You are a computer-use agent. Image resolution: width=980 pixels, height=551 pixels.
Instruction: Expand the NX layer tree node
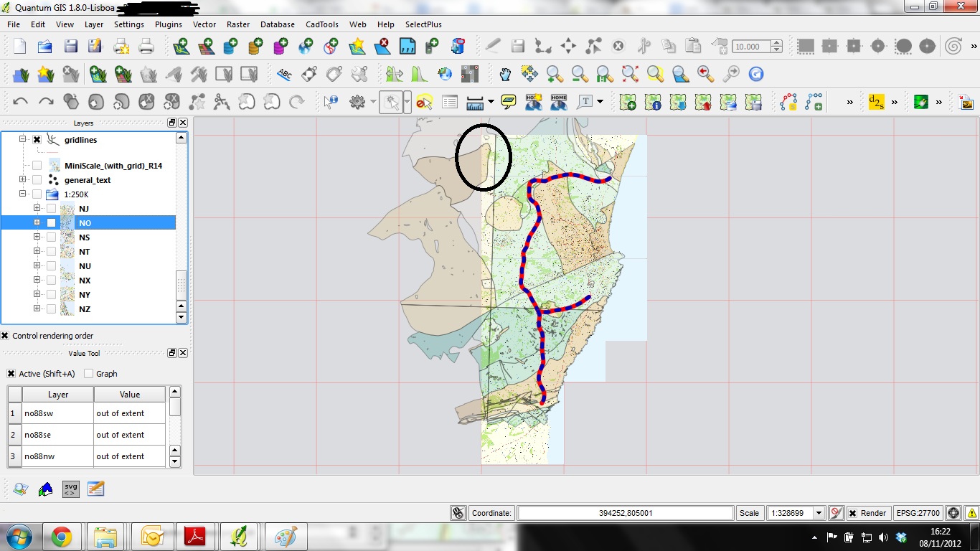coord(37,280)
